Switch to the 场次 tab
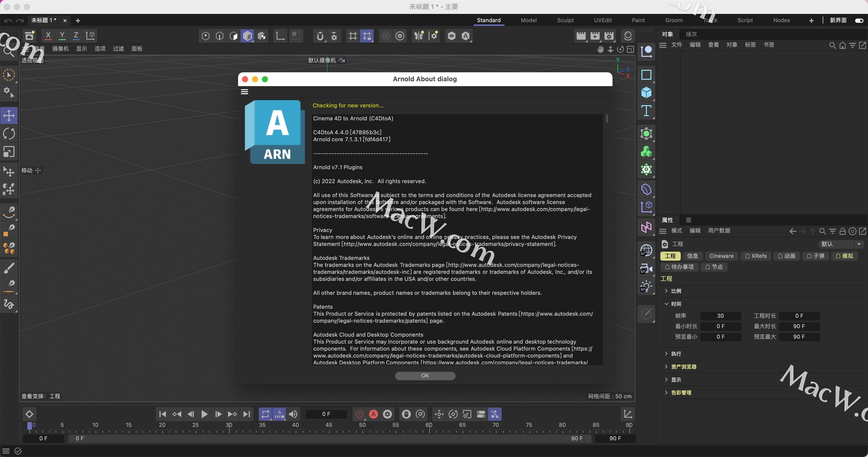This screenshot has height=457, width=868. coord(691,34)
